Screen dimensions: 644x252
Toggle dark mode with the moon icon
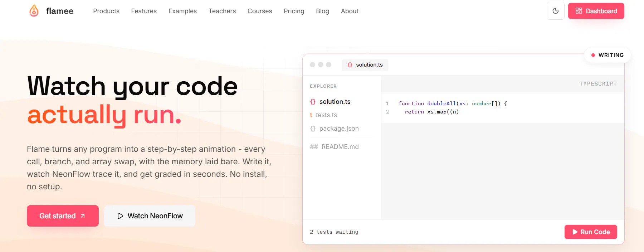[x=556, y=11]
